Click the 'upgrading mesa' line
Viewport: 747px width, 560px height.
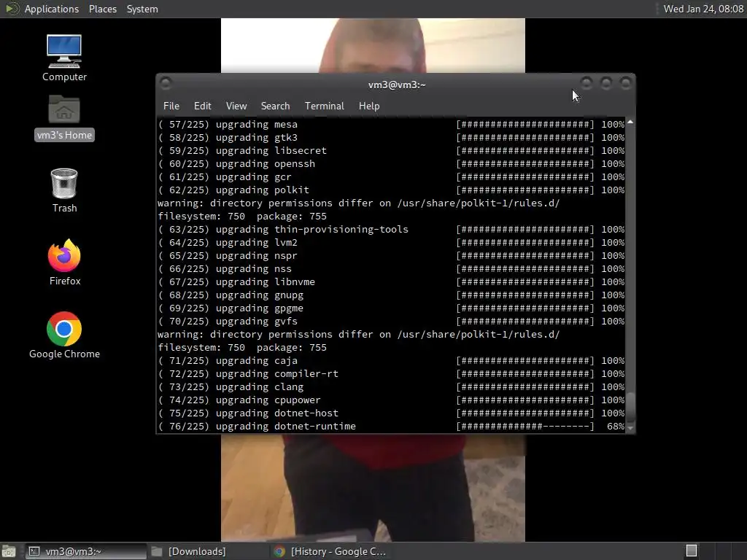click(x=391, y=124)
